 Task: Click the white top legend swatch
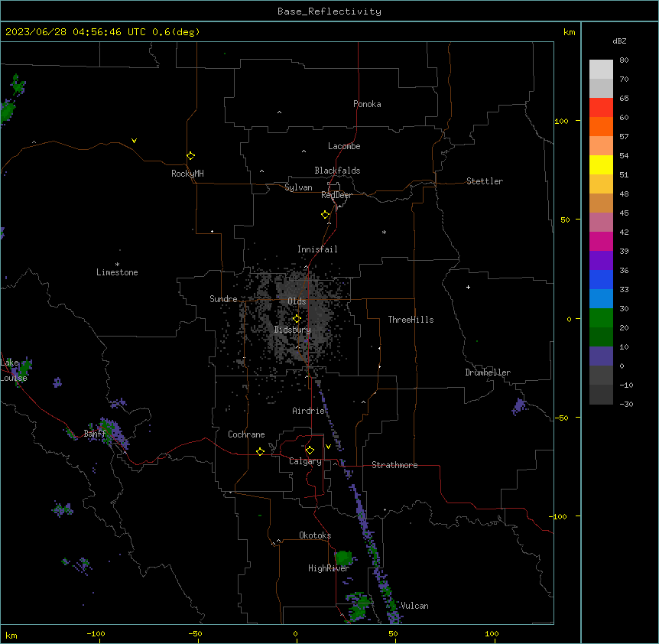pyautogui.click(x=601, y=69)
